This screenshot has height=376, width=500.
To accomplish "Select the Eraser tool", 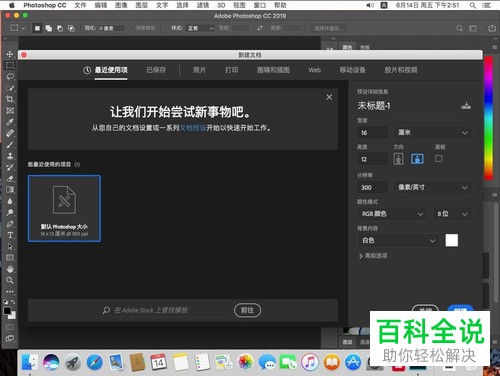I will coord(10,178).
